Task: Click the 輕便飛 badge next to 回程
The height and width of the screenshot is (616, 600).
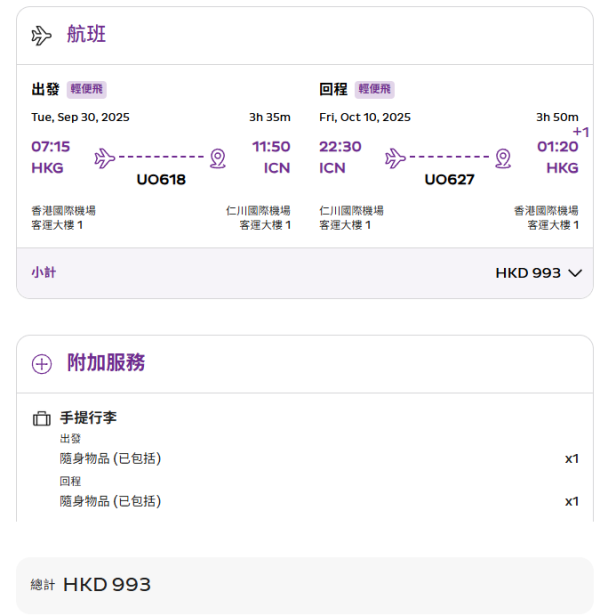Action: click(x=374, y=89)
